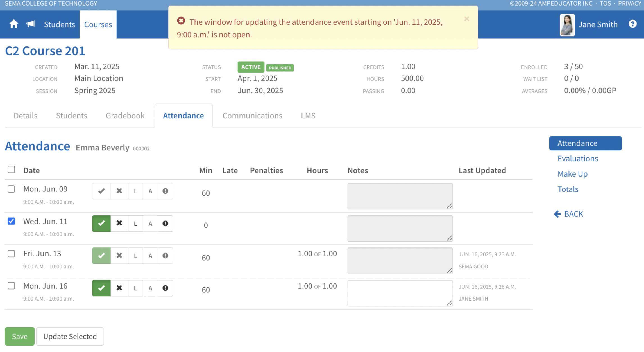Screen dimensions: 644x352
Task: Open the announcements megaphone icon
Action: click(x=31, y=24)
